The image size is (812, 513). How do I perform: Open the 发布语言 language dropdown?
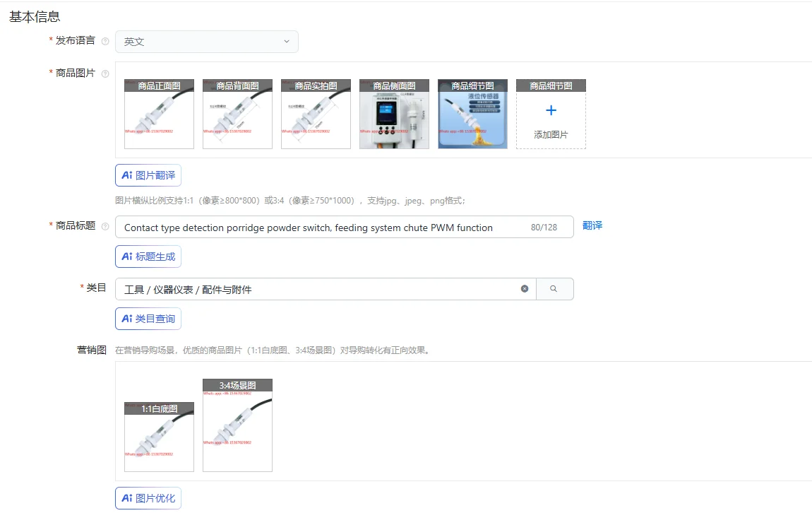click(x=207, y=42)
